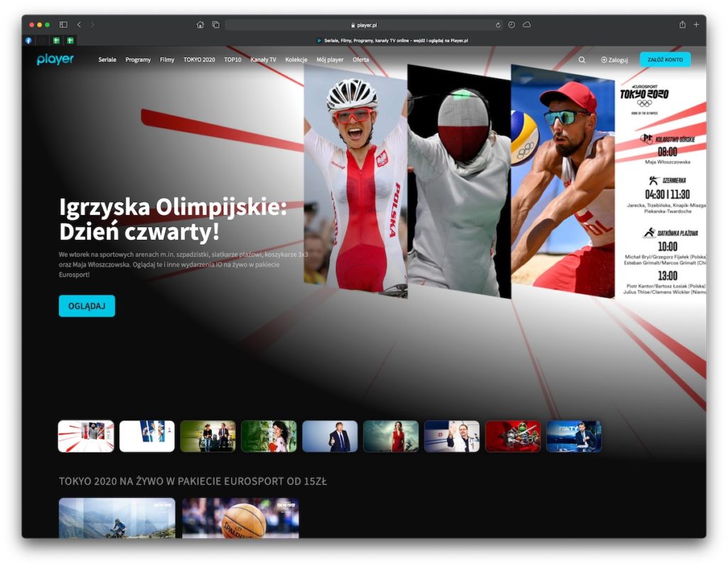Open the Filmy menu
This screenshot has height=567, width=728.
(167, 60)
